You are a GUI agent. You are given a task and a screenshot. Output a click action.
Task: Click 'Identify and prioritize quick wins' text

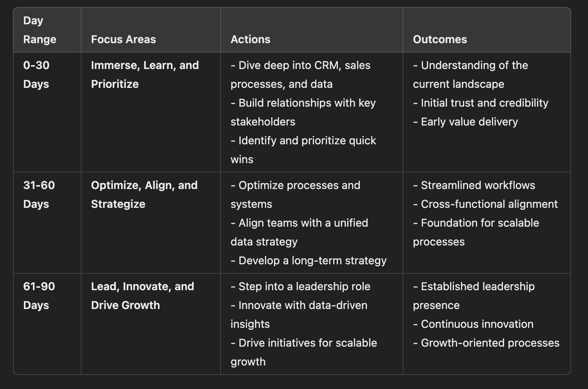click(303, 150)
